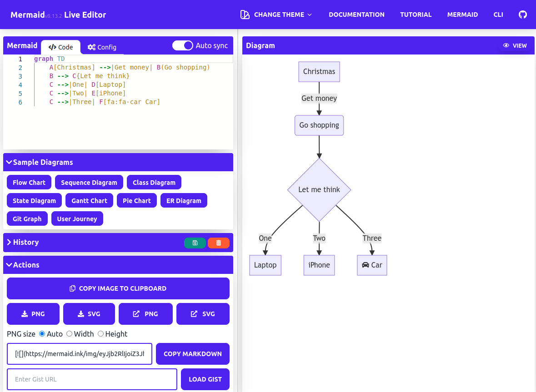Select the Width PNG size option
Image resolution: width=536 pixels, height=392 pixels.
click(70, 334)
